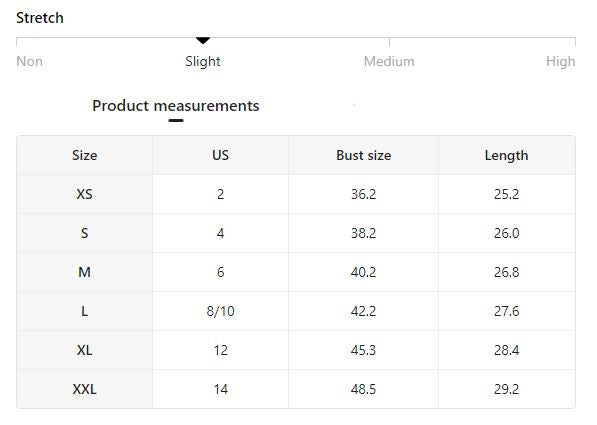Image resolution: width=597 pixels, height=425 pixels.
Task: Click the black stretch indicator triangle
Action: [203, 40]
